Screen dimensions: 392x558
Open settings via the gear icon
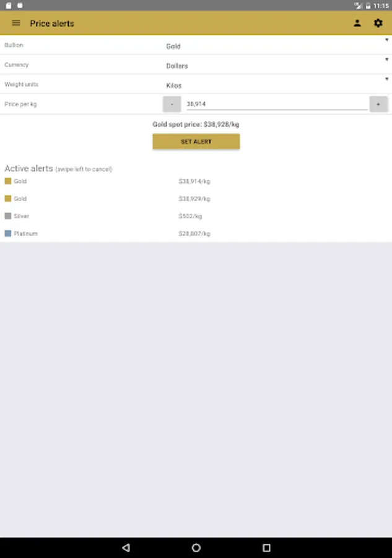pyautogui.click(x=378, y=23)
